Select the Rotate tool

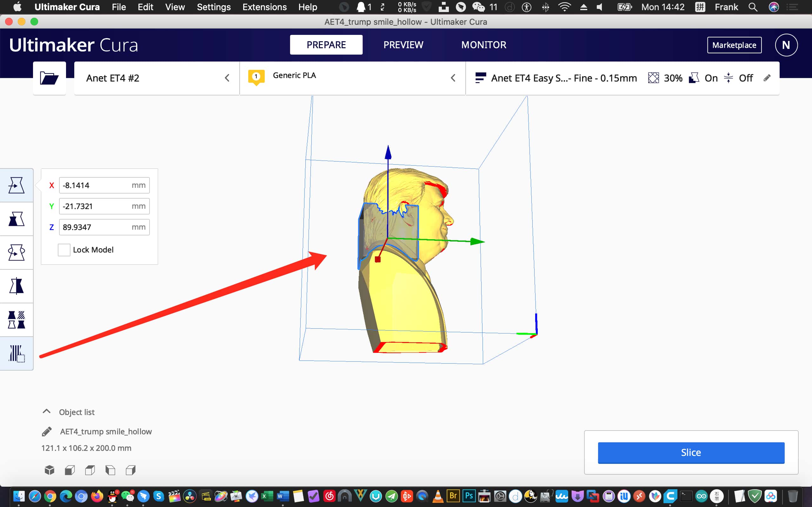pos(17,253)
